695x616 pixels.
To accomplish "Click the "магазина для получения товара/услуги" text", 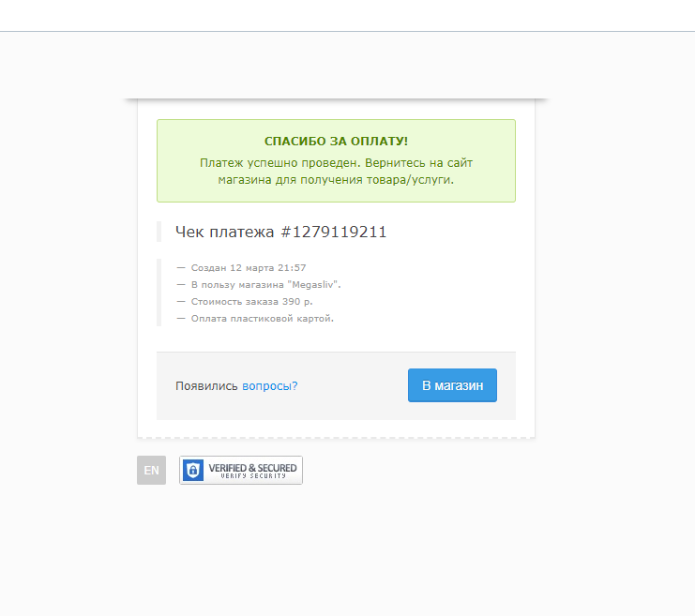I will tap(336, 180).
